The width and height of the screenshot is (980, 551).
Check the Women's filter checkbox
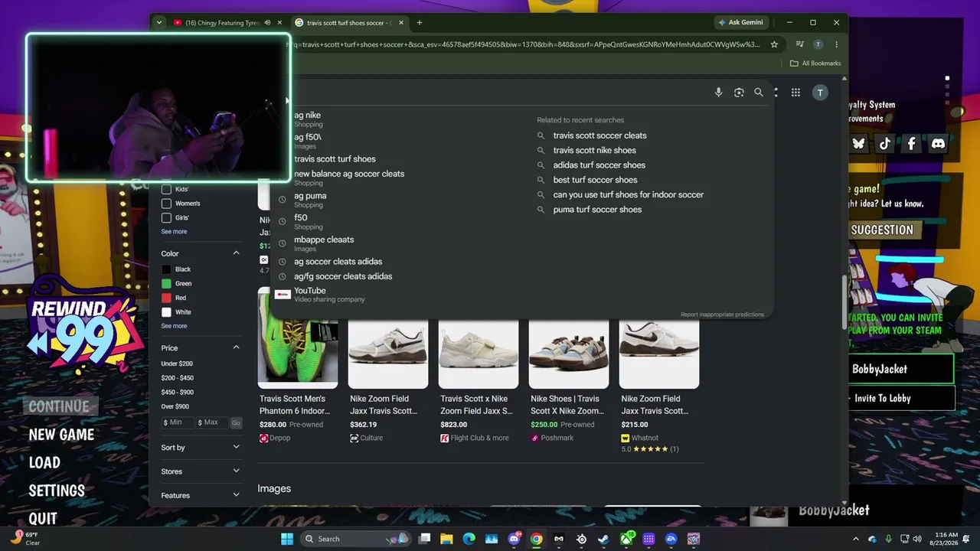(x=166, y=204)
